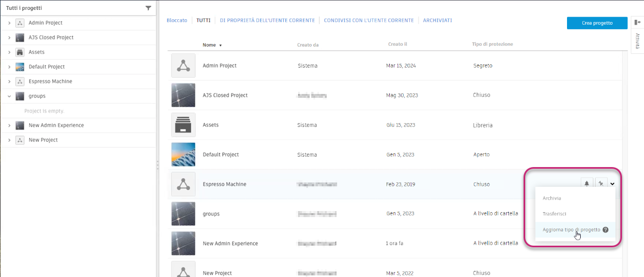Click Default Project thumbnail in the table
Viewport: 644px width, 277px height.
tap(183, 154)
